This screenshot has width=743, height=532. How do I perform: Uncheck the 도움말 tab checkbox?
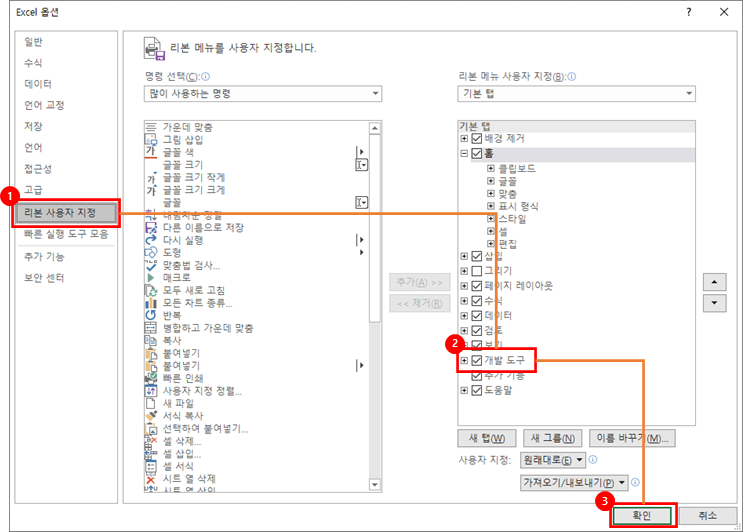(x=477, y=390)
